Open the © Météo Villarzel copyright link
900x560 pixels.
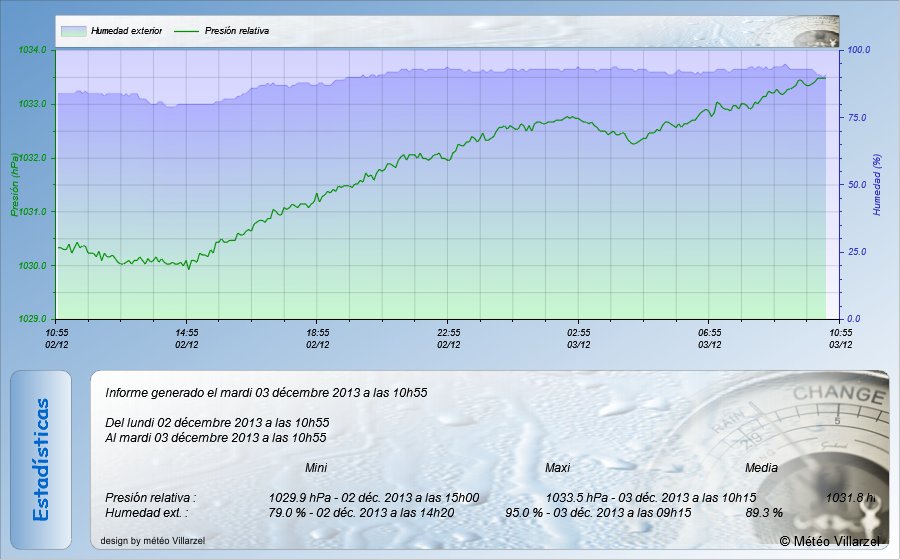pyautogui.click(x=829, y=541)
